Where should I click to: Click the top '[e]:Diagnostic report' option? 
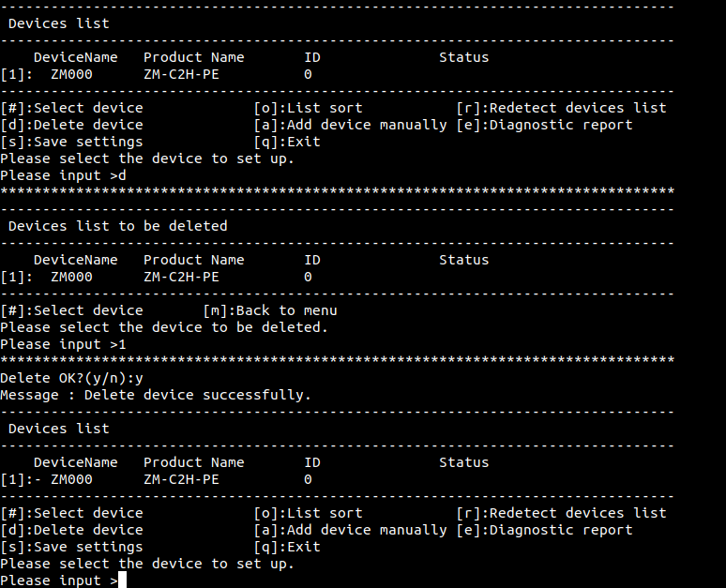click(x=544, y=125)
